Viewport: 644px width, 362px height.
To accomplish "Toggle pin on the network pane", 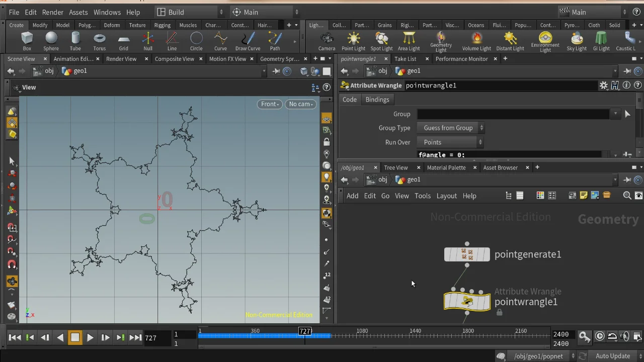I will tap(627, 179).
